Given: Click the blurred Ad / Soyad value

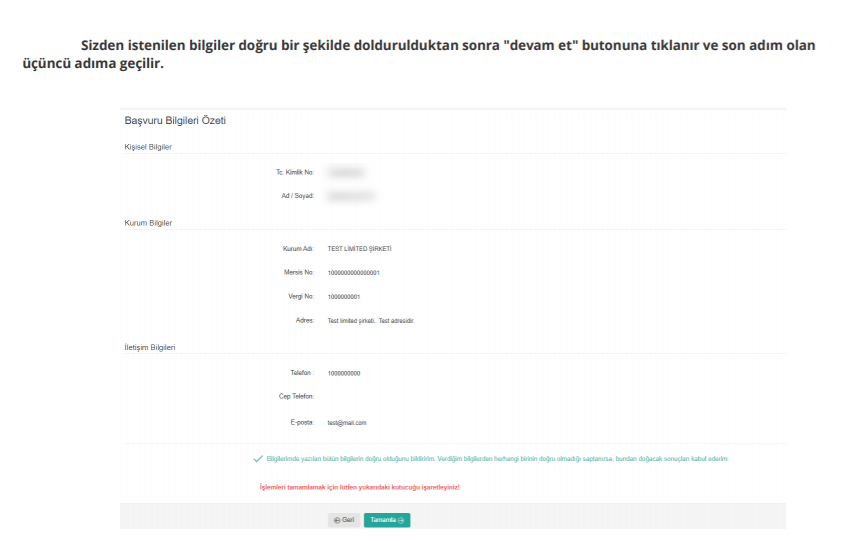Looking at the screenshot, I should (x=350, y=196).
